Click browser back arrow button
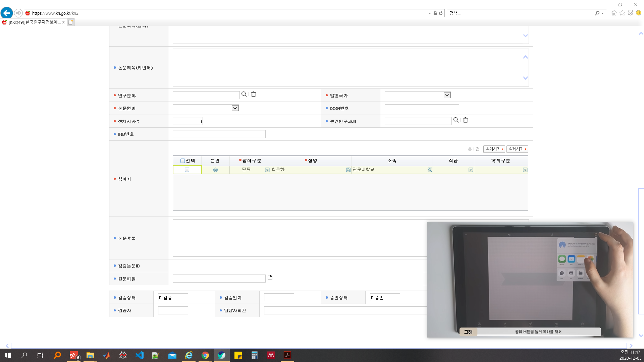 click(7, 13)
